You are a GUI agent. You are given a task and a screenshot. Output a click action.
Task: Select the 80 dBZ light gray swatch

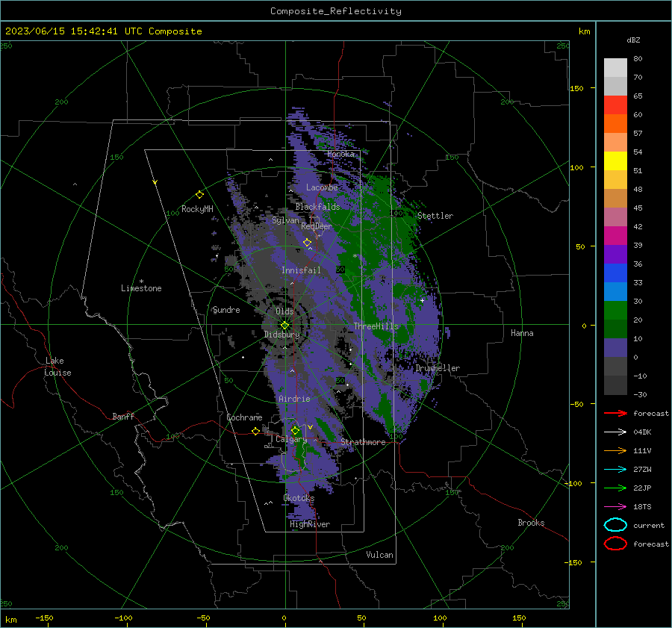615,67
